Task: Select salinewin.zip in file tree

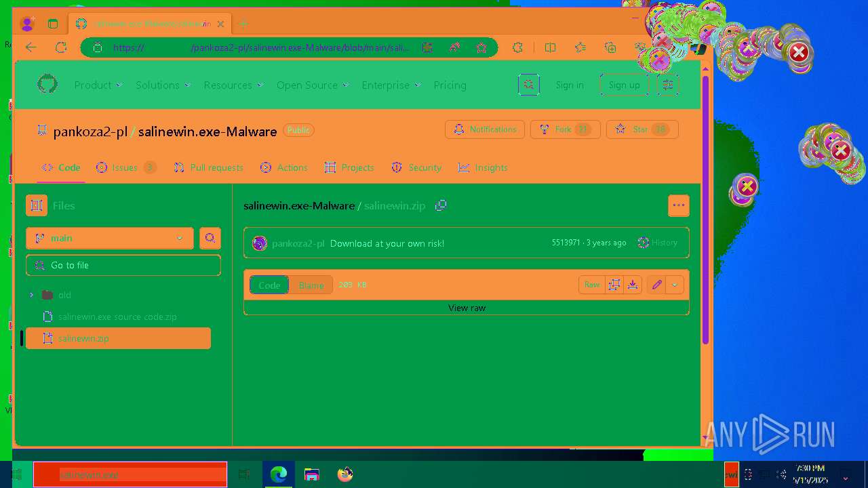Action: tap(118, 338)
